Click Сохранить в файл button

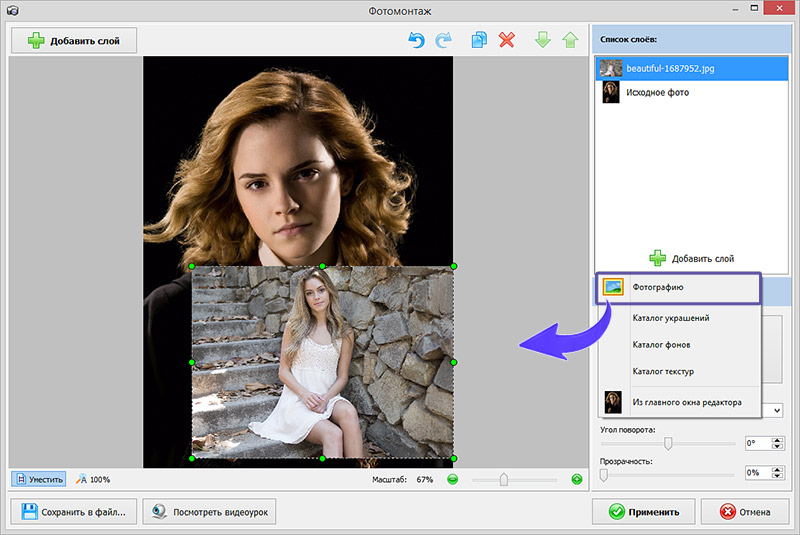point(74,512)
